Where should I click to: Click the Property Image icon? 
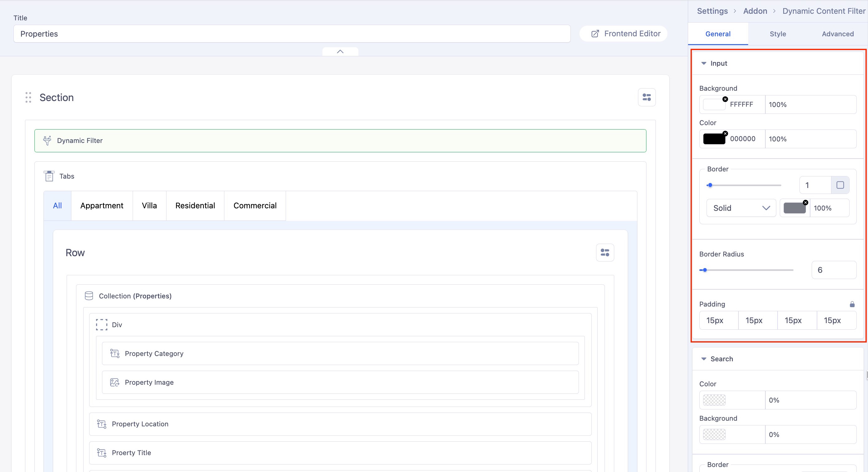115,382
